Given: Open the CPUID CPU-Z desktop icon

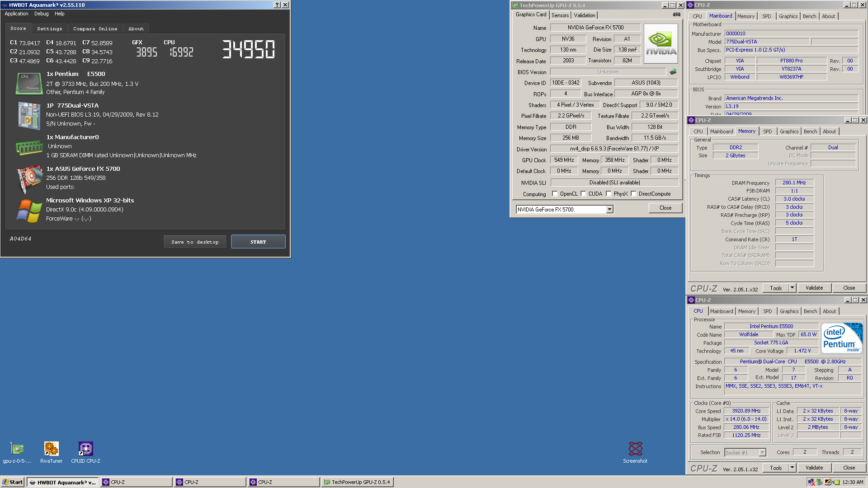Looking at the screenshot, I should click(x=85, y=452).
